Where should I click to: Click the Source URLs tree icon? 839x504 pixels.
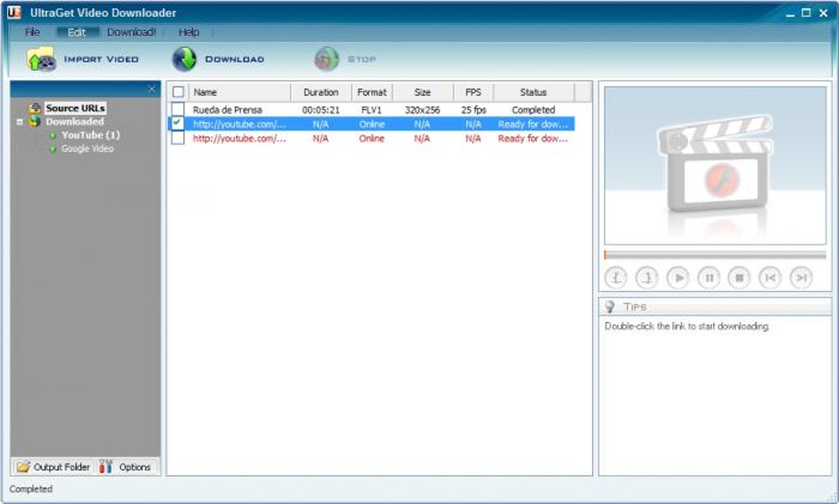[x=35, y=108]
